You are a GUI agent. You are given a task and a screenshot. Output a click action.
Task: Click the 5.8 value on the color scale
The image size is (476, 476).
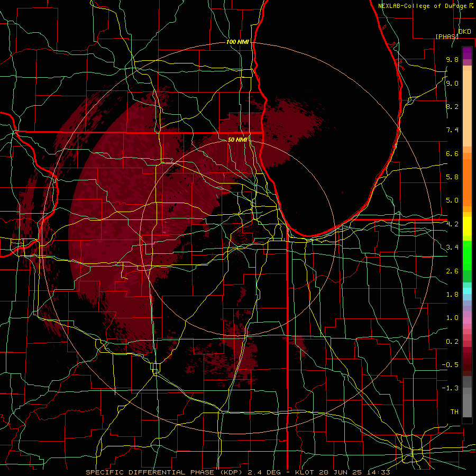452,177
